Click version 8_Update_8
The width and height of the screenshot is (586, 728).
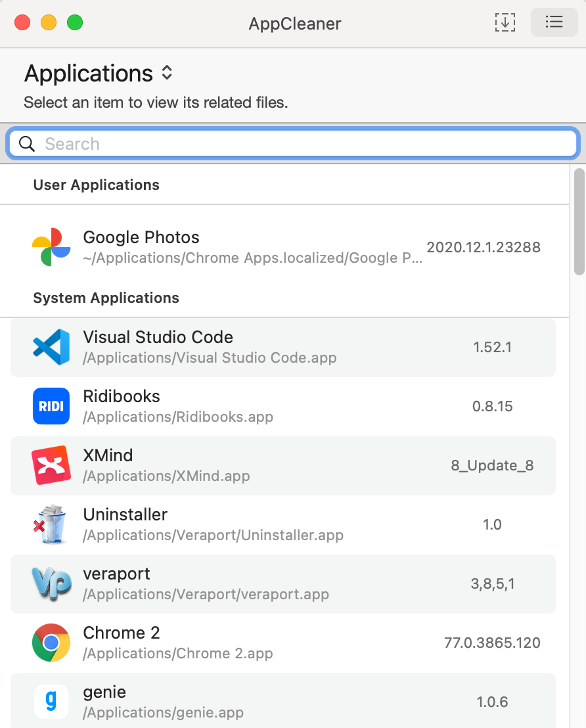(492, 465)
